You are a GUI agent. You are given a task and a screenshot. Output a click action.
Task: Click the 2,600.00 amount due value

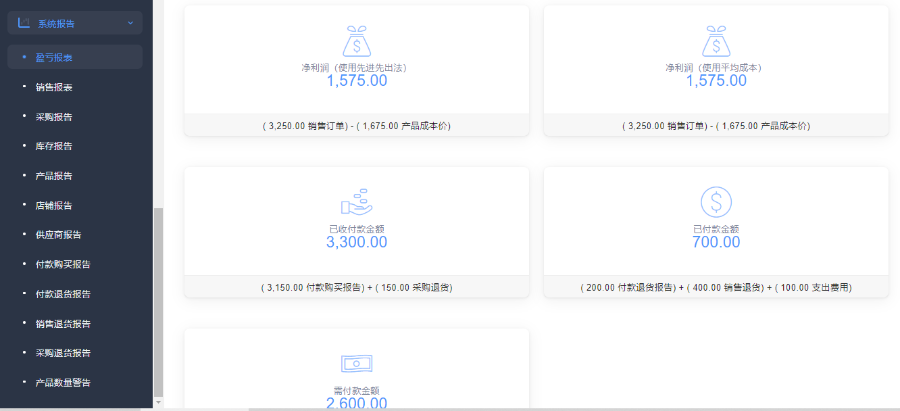pos(357,404)
